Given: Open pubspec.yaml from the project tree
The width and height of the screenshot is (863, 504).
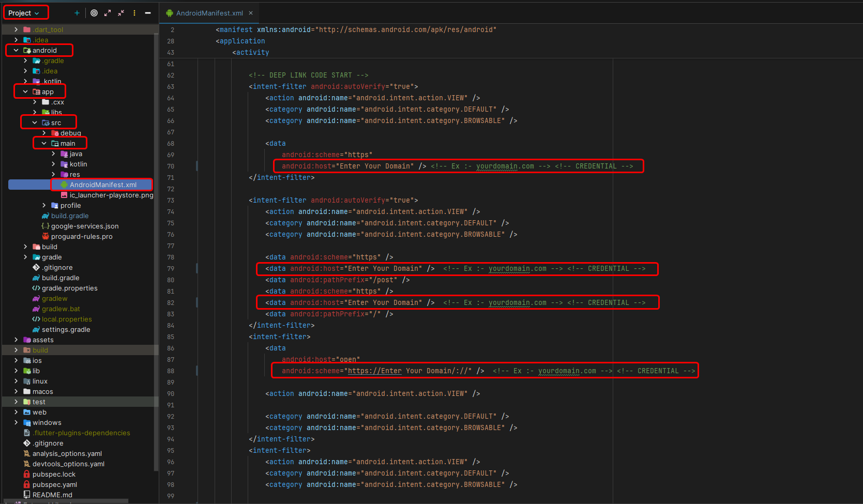Looking at the screenshot, I should pyautogui.click(x=55, y=484).
